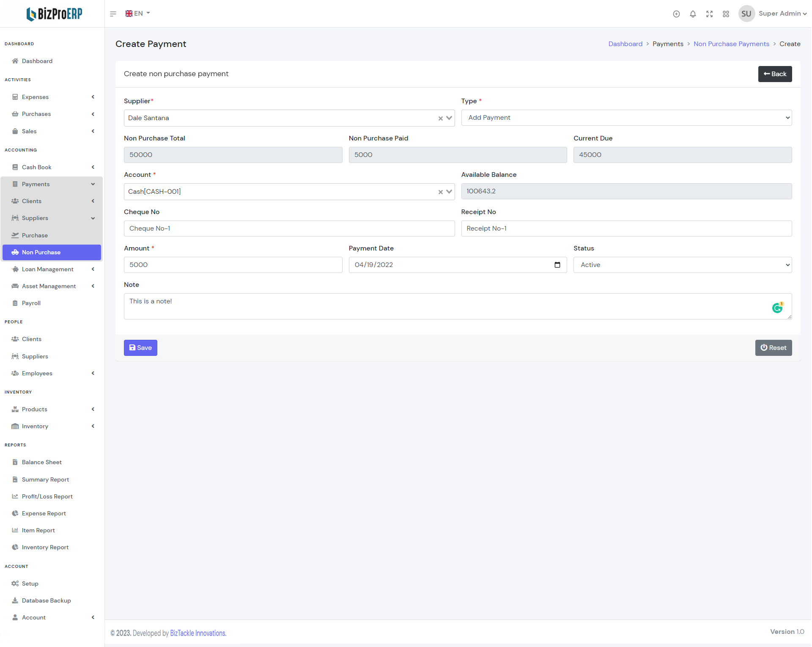
Task: Open the Type dropdown
Action: click(626, 118)
